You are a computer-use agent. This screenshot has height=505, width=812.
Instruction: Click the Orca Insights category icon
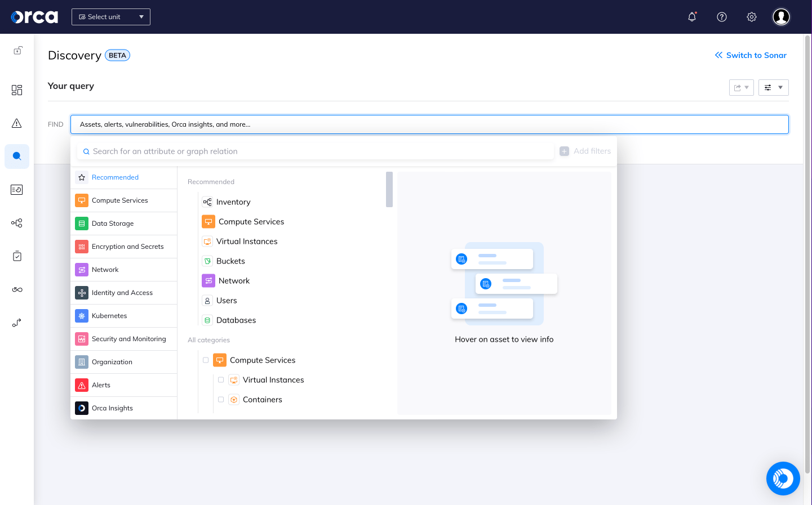pyautogui.click(x=82, y=408)
